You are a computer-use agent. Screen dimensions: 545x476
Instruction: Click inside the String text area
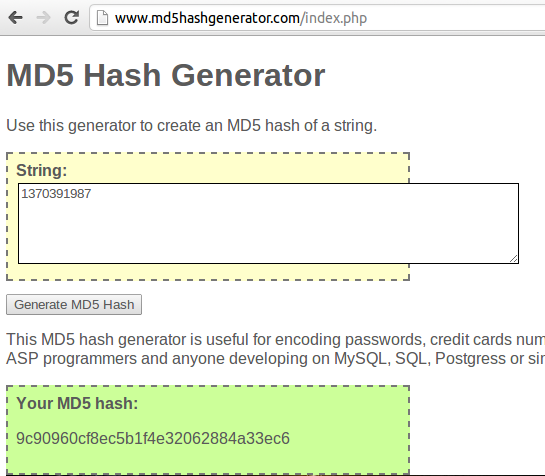pos(268,223)
